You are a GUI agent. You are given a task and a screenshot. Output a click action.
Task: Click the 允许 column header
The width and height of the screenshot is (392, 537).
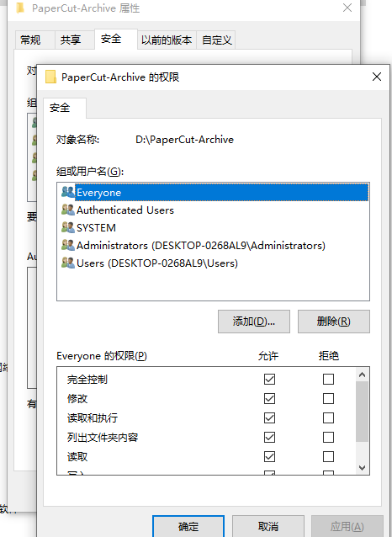point(268,356)
